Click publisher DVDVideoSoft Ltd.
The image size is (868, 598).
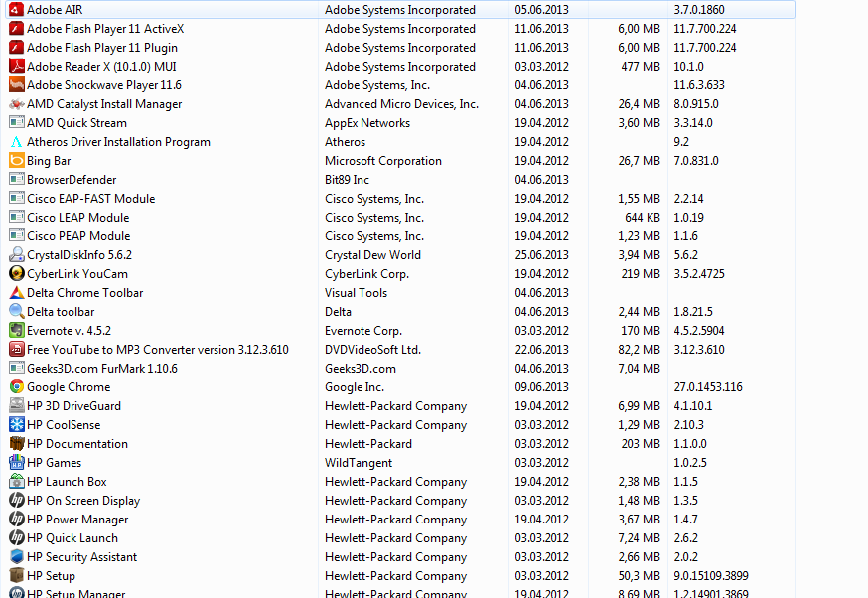pyautogui.click(x=373, y=350)
